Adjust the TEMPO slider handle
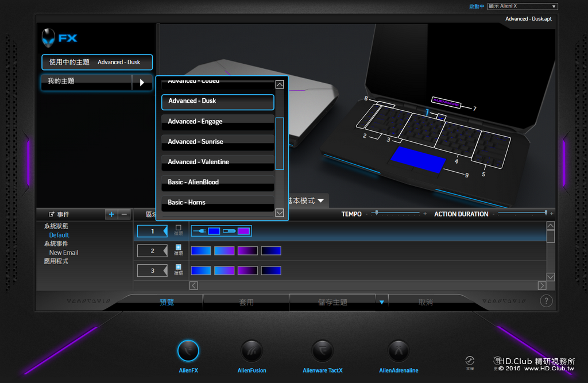The width and height of the screenshot is (588, 383). click(x=377, y=212)
